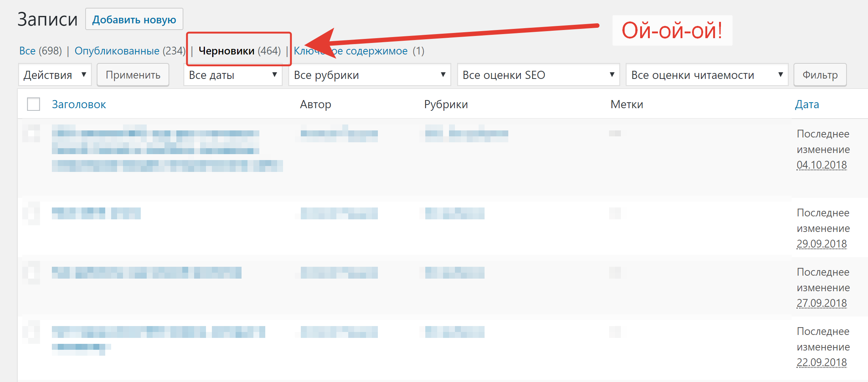
Task: Toggle the select-all checkbox in header
Action: [34, 104]
